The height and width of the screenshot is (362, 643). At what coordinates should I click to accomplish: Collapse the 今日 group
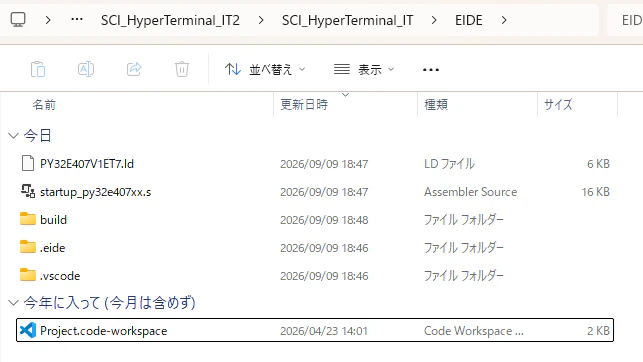coord(14,136)
